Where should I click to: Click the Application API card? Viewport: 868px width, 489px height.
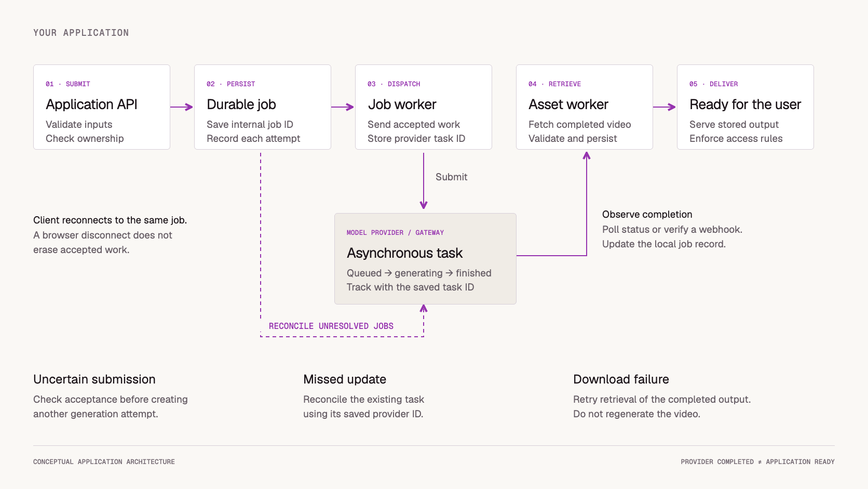coord(102,107)
